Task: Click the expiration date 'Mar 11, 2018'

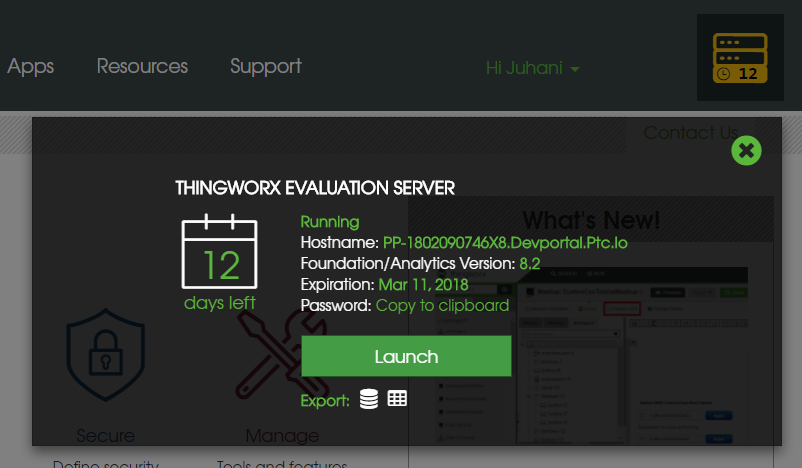Action: pyautogui.click(x=423, y=284)
